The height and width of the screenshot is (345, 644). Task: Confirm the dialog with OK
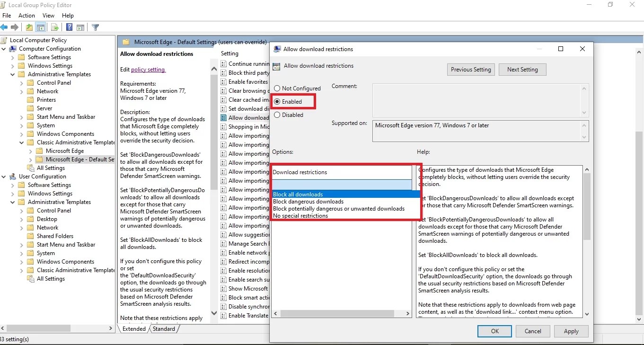[494, 331]
